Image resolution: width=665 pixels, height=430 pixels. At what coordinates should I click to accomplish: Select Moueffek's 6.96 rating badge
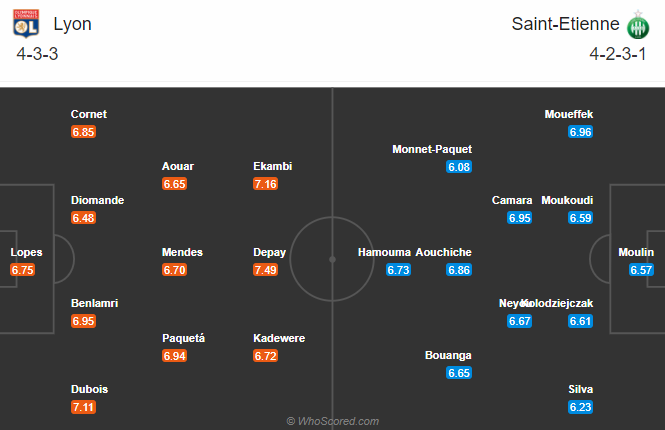point(581,132)
